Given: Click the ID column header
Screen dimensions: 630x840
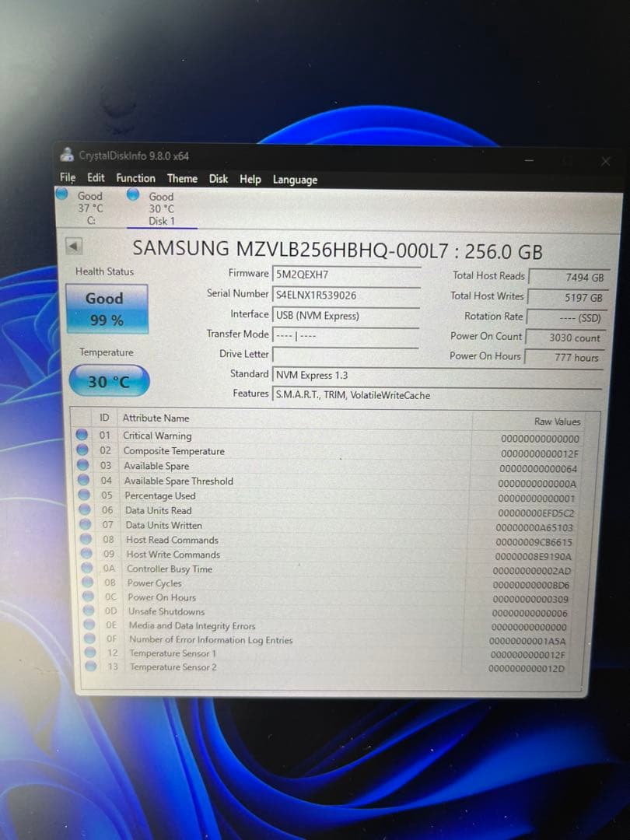Looking at the screenshot, I should tap(104, 418).
